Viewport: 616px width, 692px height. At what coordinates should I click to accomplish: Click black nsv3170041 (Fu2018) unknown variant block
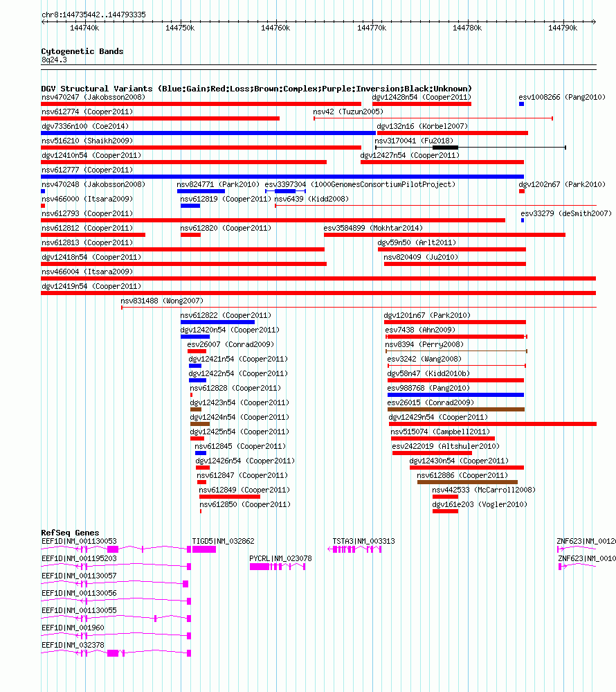445,148
